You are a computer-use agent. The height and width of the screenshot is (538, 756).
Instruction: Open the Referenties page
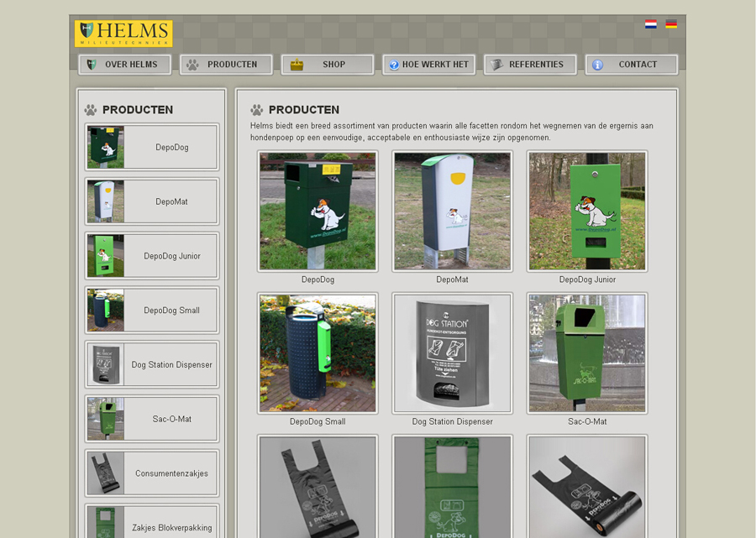tap(530, 65)
